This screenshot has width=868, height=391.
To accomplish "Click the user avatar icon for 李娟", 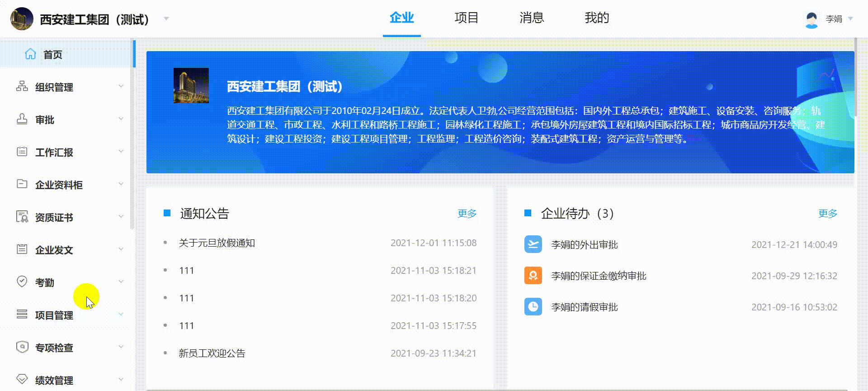I will pos(811,19).
